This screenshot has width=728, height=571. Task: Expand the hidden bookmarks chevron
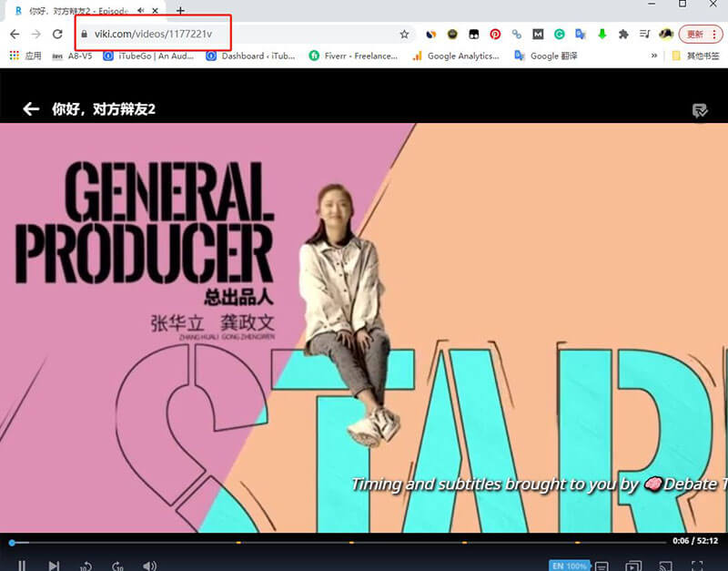pyautogui.click(x=654, y=56)
